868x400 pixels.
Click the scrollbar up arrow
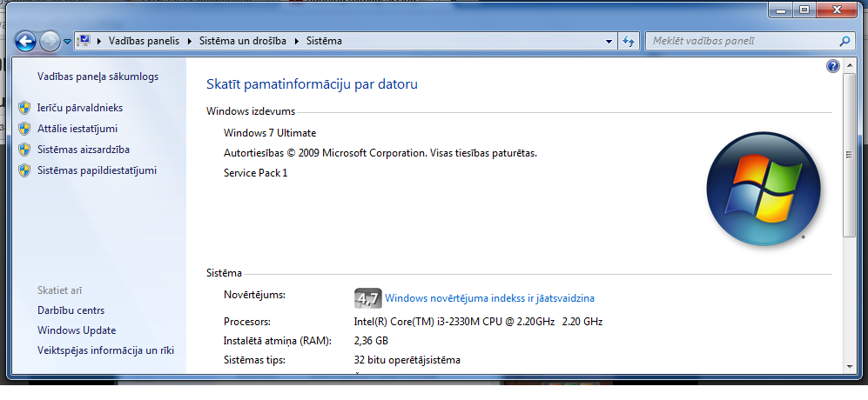point(850,67)
